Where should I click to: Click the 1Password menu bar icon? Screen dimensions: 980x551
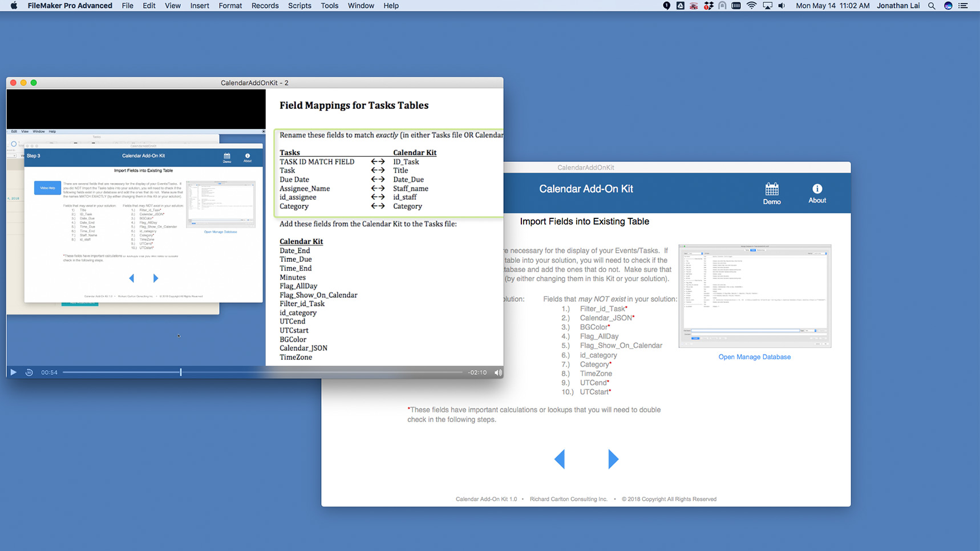[666, 6]
